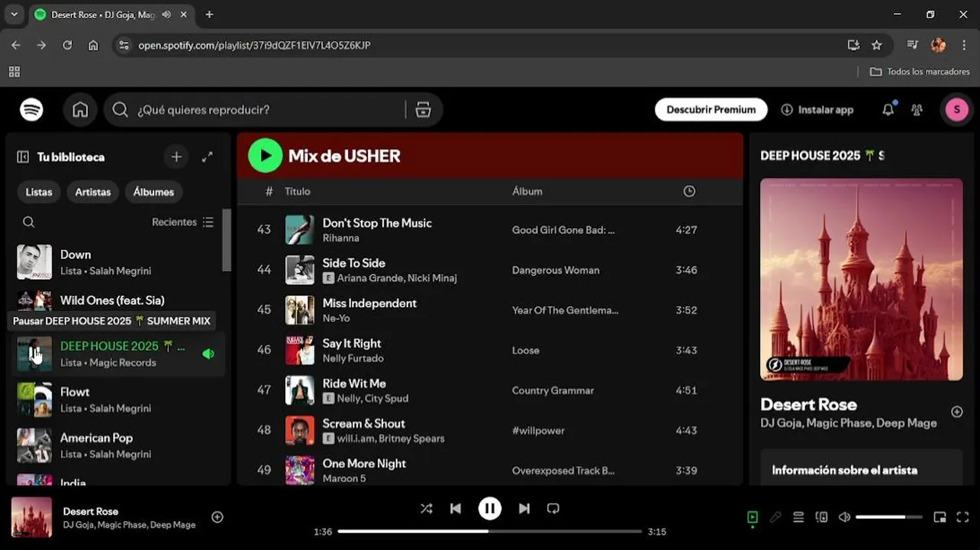Filter library by Álbumes
Viewport: 980px width, 550px height.
click(153, 192)
